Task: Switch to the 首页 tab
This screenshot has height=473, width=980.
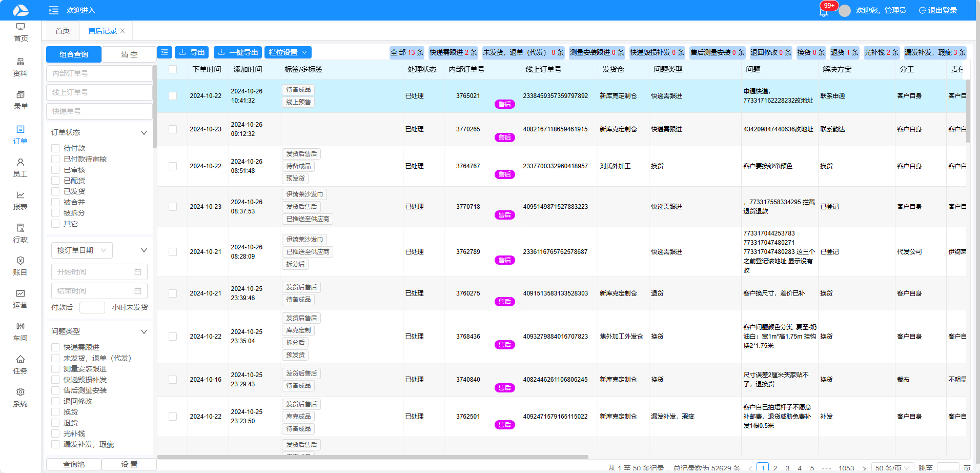Action: pos(63,31)
